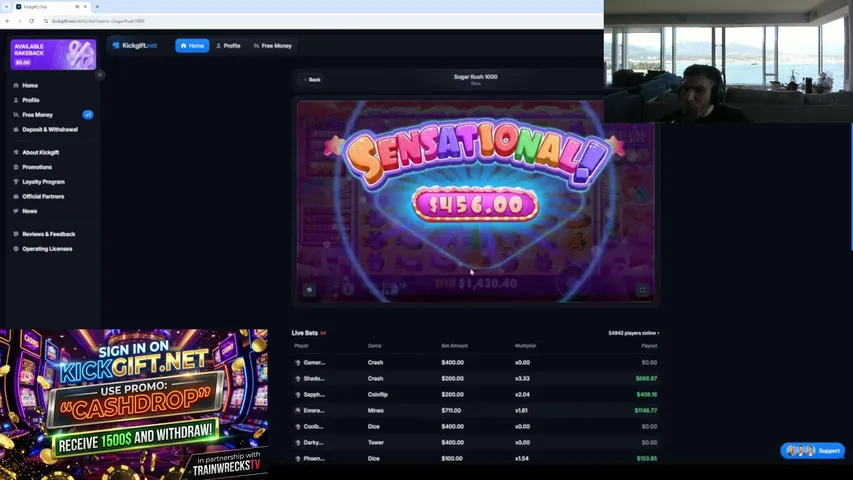Click the live indicator beside Live Bets
The width and height of the screenshot is (853, 480).
pyautogui.click(x=323, y=333)
